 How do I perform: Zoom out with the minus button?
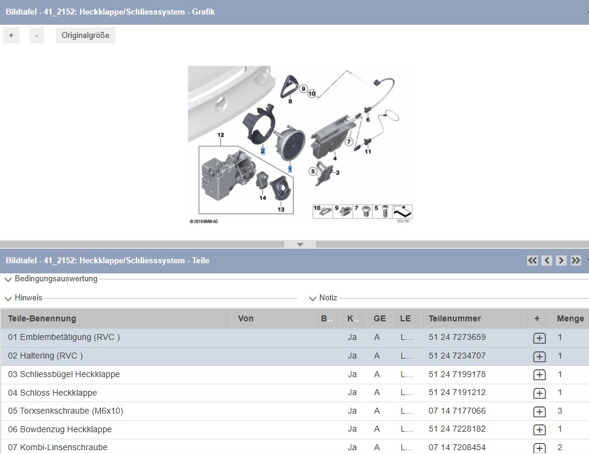point(36,35)
